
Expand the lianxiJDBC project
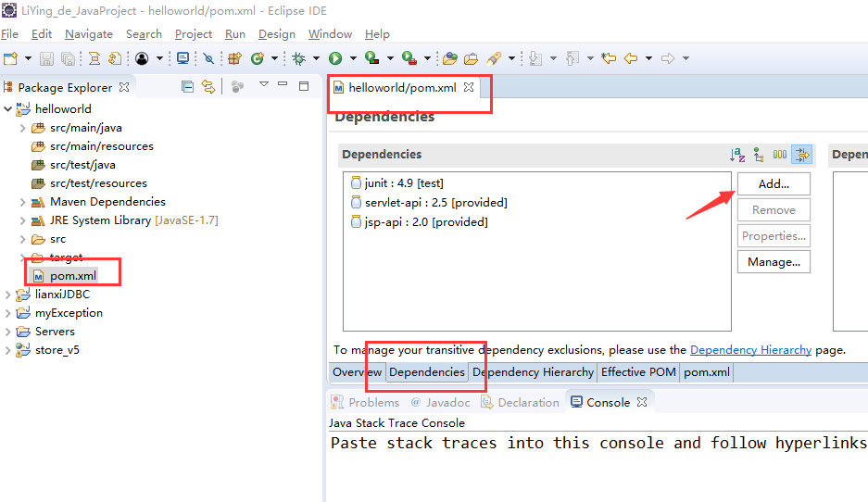(7, 295)
